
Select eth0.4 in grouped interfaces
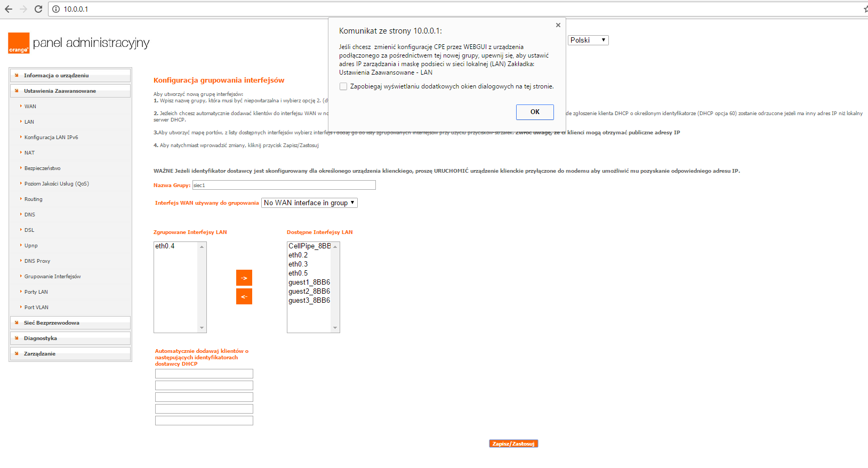[176, 246]
